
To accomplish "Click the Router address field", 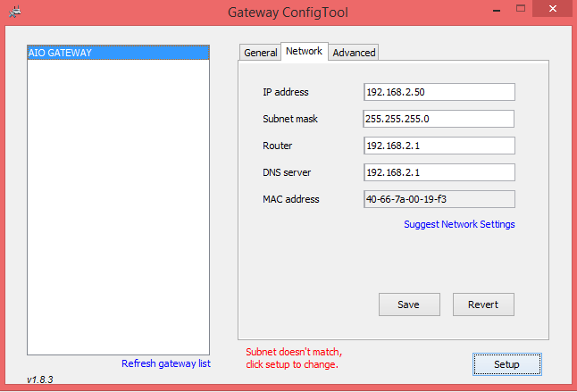I will coord(439,146).
